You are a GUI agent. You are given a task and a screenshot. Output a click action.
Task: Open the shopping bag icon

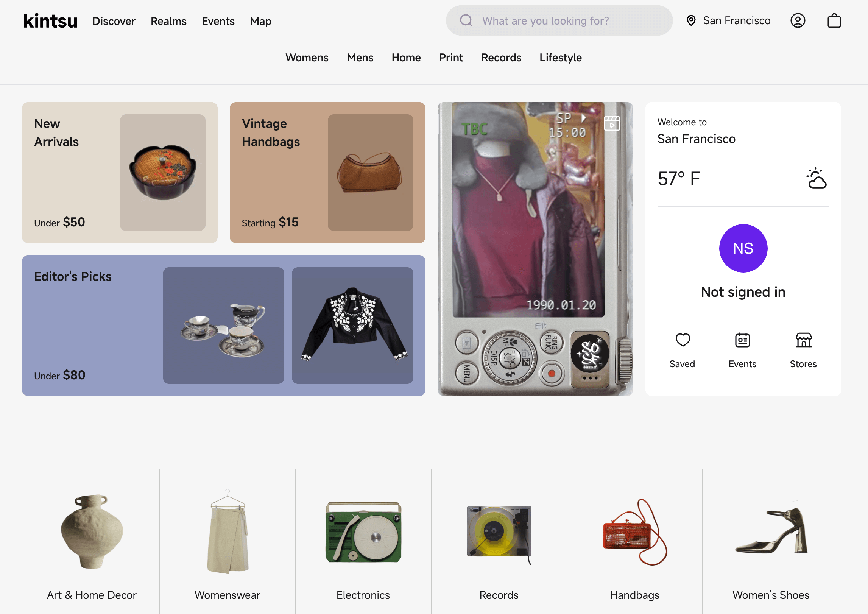point(834,20)
